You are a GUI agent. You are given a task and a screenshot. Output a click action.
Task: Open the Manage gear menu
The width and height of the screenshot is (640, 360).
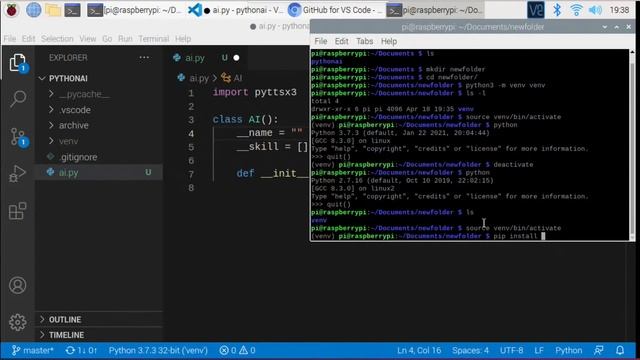click(18, 322)
